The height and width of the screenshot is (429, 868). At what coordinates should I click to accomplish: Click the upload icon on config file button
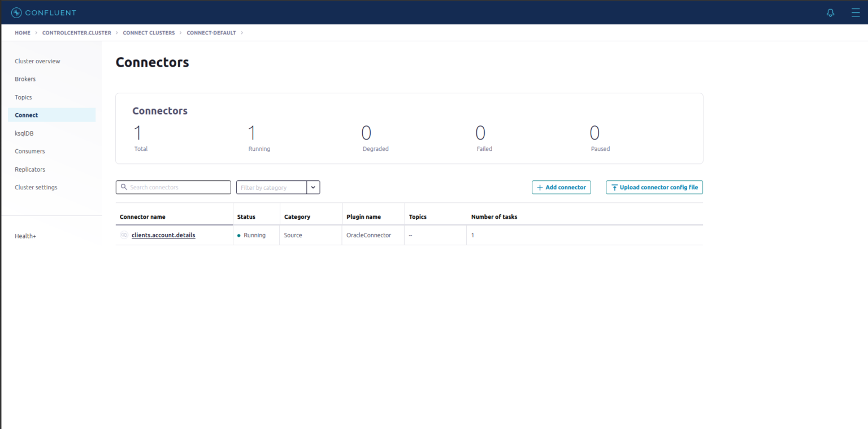tap(614, 187)
